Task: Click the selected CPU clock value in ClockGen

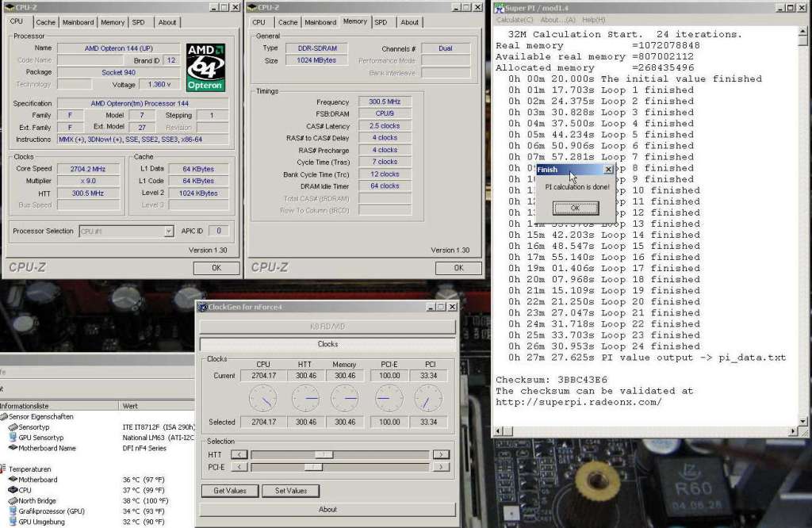Action: point(263,422)
